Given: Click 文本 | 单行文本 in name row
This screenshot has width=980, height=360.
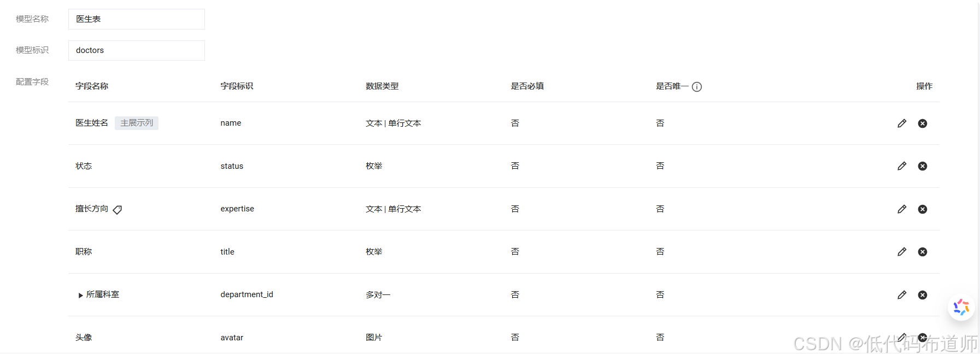Looking at the screenshot, I should (394, 123).
